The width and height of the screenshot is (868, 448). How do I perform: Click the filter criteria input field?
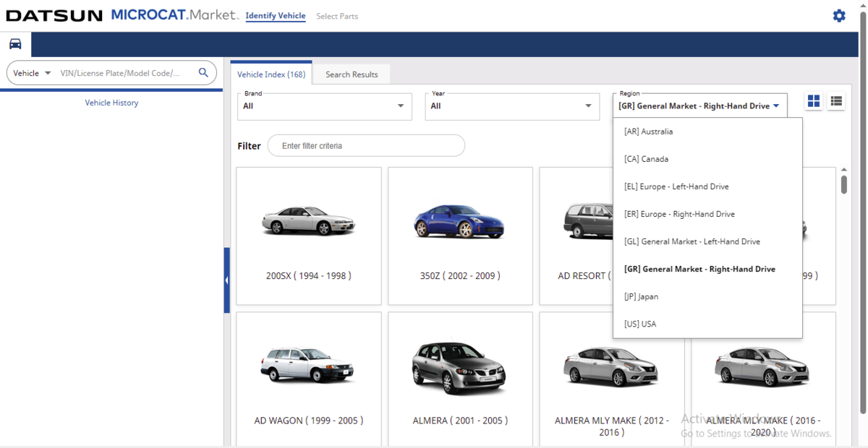click(x=366, y=145)
